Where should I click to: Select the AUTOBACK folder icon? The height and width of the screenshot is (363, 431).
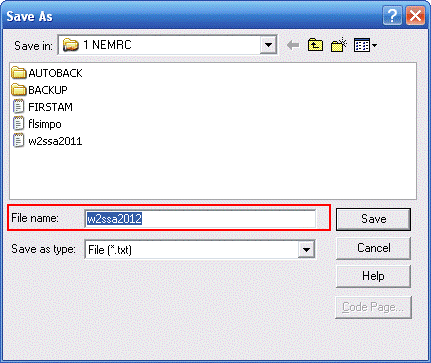[19, 73]
